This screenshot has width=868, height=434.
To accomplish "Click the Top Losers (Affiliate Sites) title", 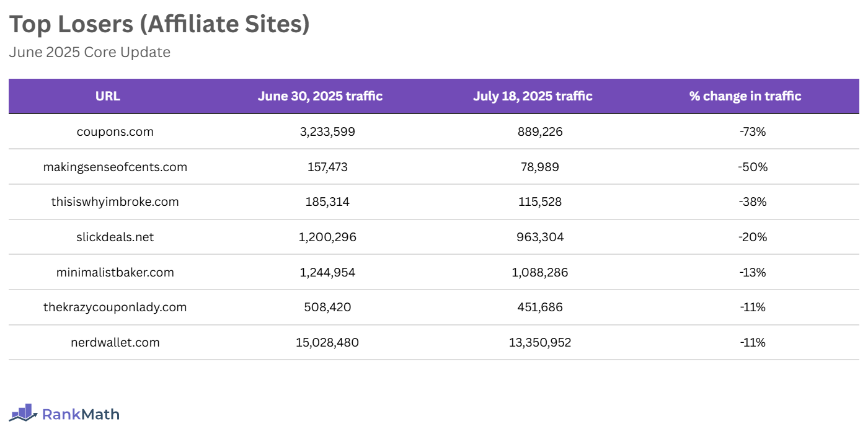I will 159,25.
